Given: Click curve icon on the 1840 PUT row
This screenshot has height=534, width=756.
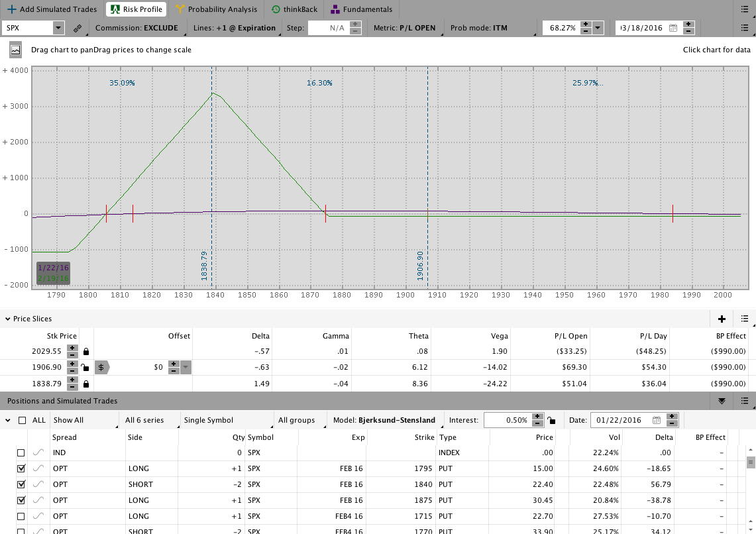Looking at the screenshot, I should point(38,484).
